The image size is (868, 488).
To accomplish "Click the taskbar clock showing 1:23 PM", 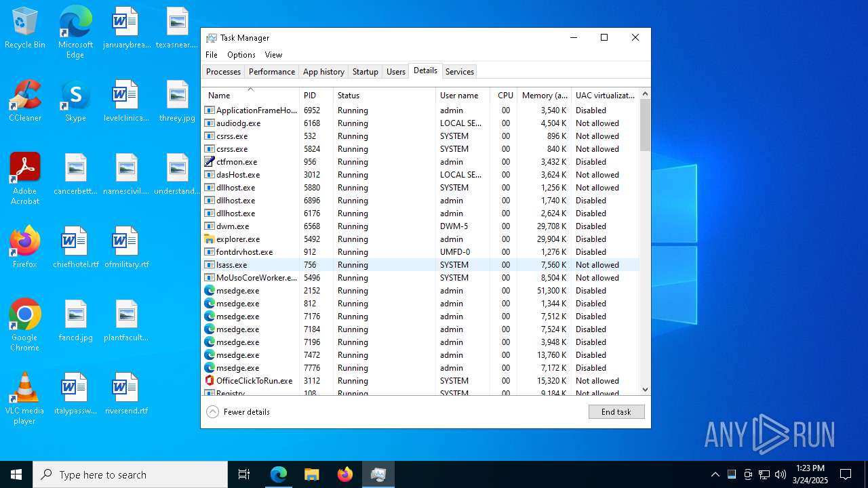I will click(x=810, y=474).
